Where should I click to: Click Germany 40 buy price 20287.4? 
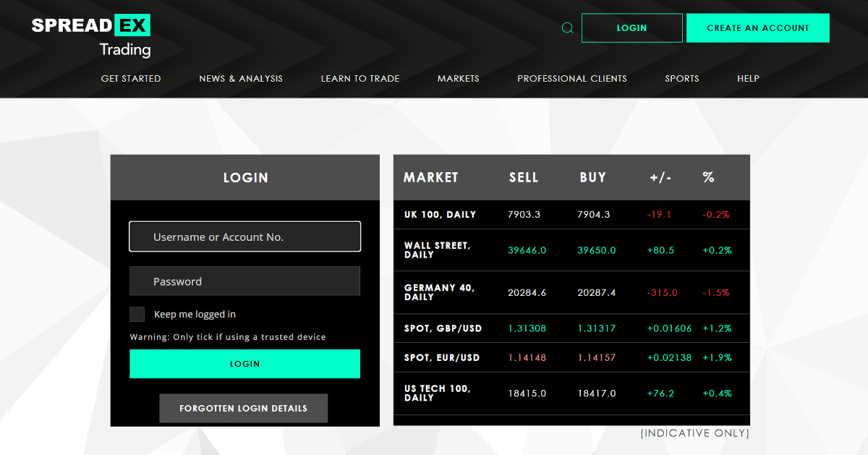point(597,293)
